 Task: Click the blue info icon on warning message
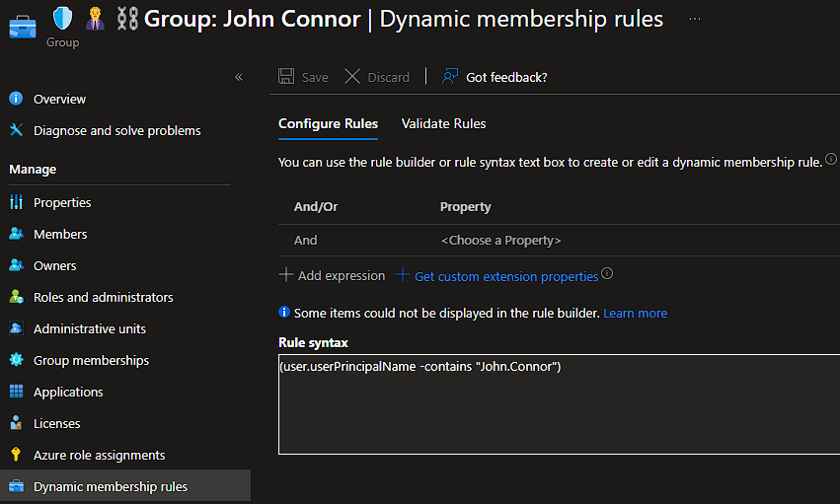(284, 312)
